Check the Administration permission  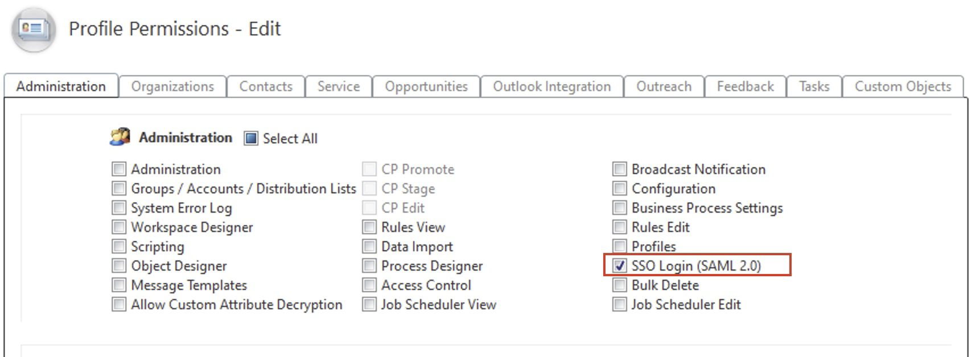pyautogui.click(x=118, y=168)
